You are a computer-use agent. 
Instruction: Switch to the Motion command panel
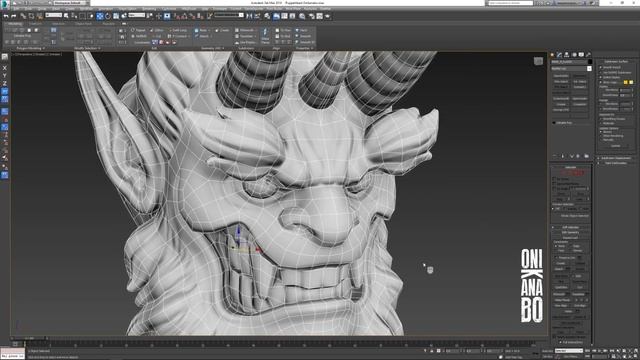click(x=574, y=54)
